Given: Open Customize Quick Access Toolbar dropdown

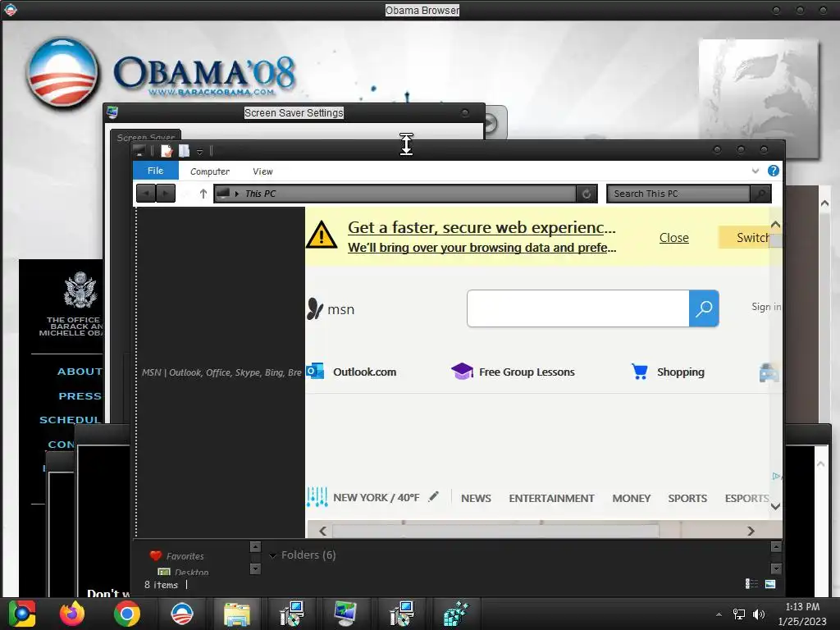Looking at the screenshot, I should [x=199, y=152].
